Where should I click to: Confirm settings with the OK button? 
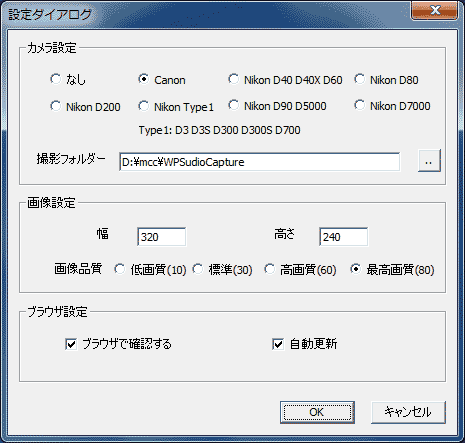tap(317, 412)
